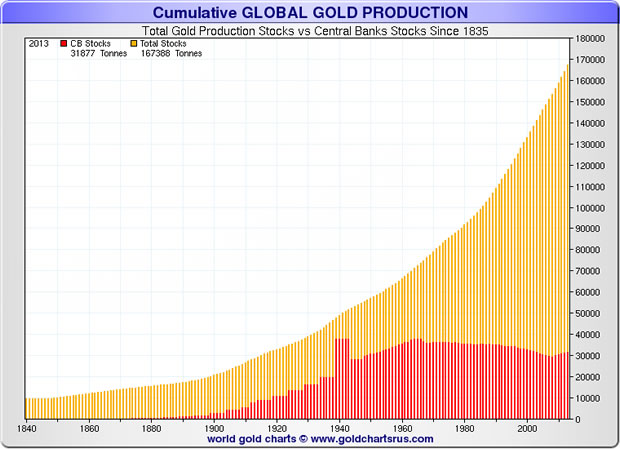Select the chart subtitle about Central Banks Stocks
The image size is (620, 449).
click(310, 29)
